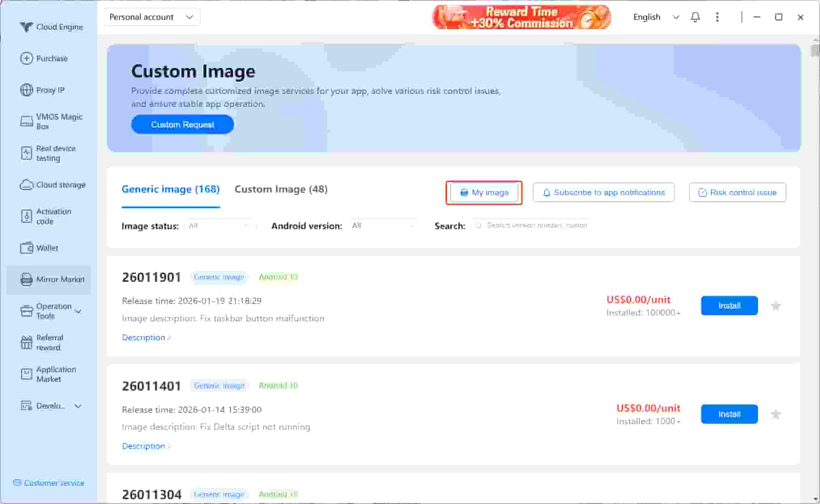Open Proxy IP globe icon

click(26, 90)
